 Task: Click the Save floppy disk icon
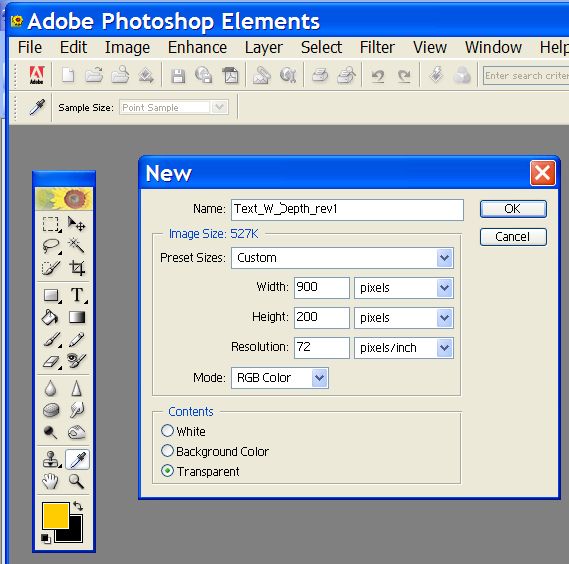pyautogui.click(x=178, y=76)
